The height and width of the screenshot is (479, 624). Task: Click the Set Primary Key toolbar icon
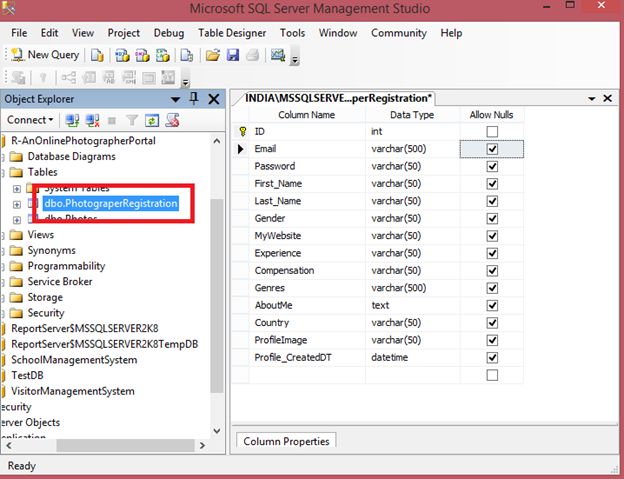43,77
